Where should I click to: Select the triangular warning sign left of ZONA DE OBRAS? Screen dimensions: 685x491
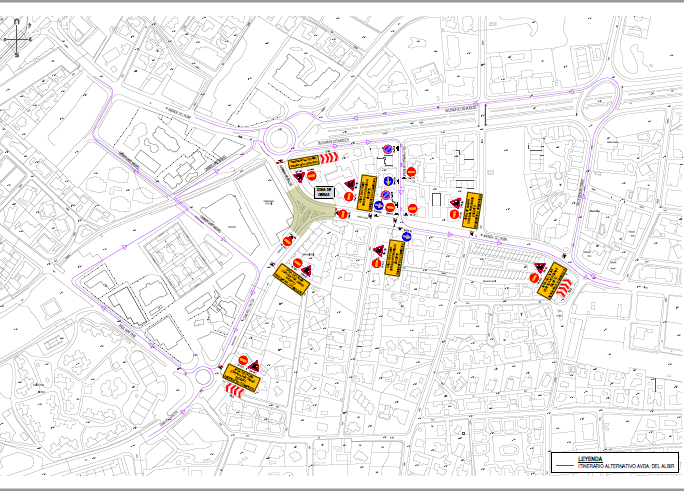[x=298, y=177]
